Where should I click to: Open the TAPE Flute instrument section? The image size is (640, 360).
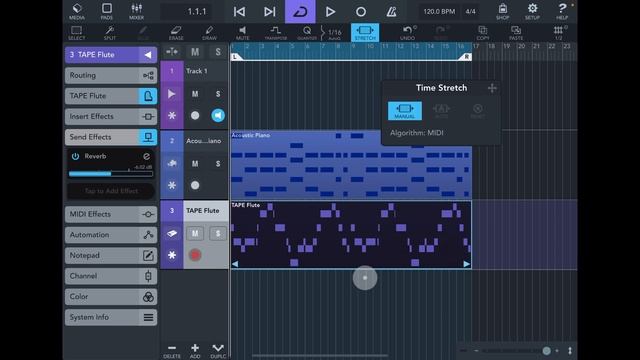point(111,96)
